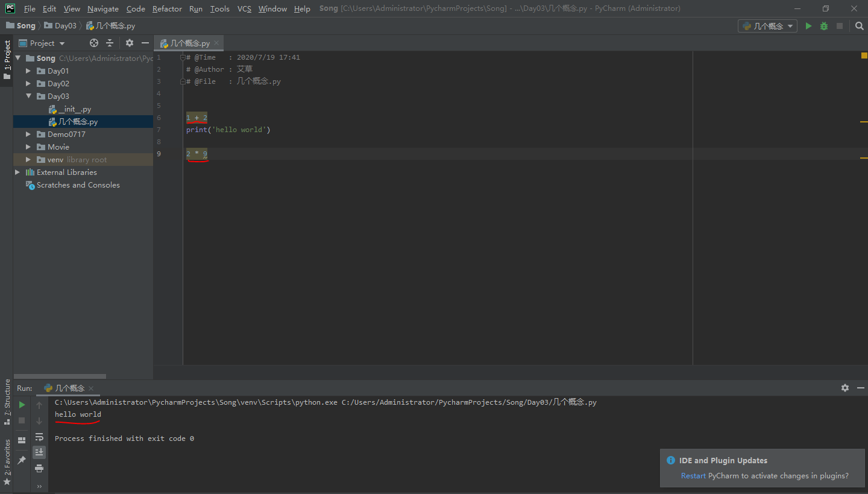Click the 几个概念.py breadcrumb in navigation bar
868x494 pixels.
tap(110, 25)
